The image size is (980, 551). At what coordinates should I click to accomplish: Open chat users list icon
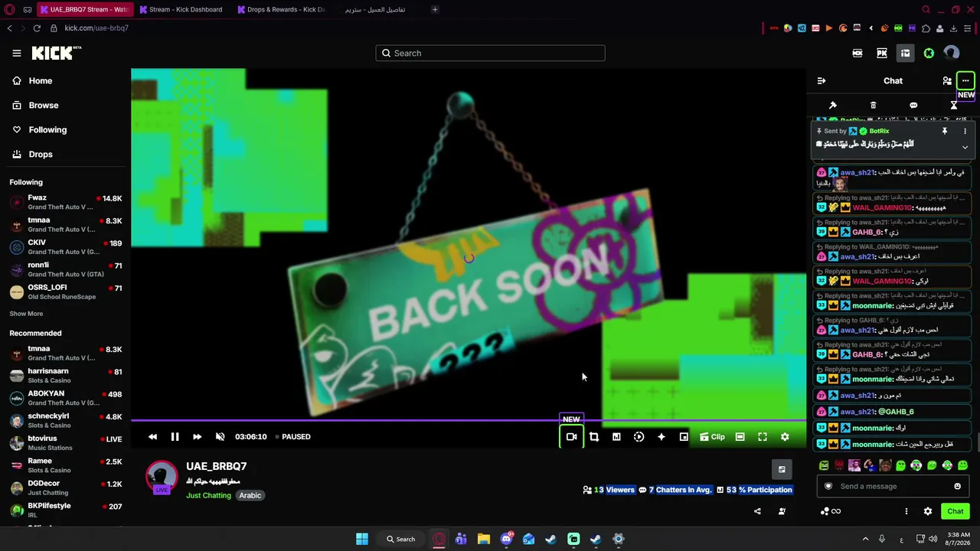click(947, 80)
